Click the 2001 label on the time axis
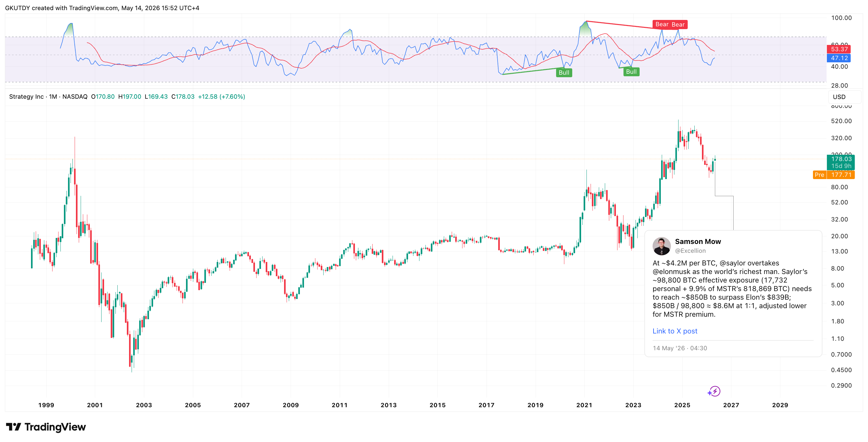868x442 pixels. click(95, 405)
